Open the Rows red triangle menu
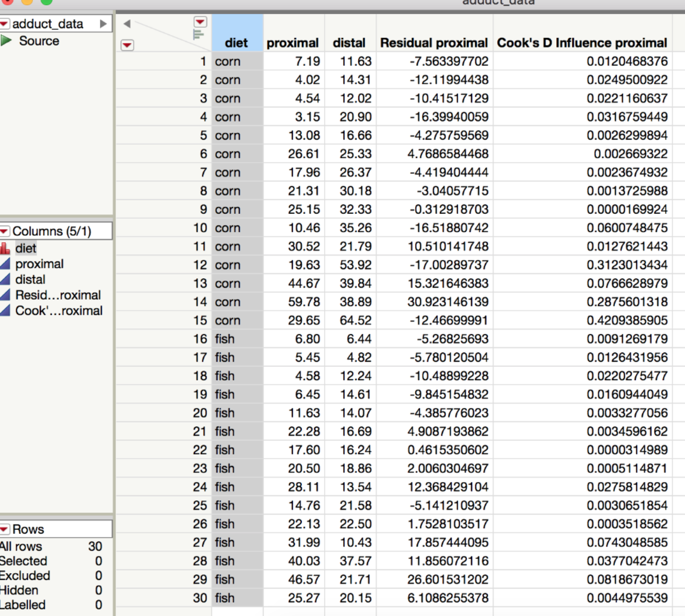Screen dimensions: 685x616 [x=5, y=529]
